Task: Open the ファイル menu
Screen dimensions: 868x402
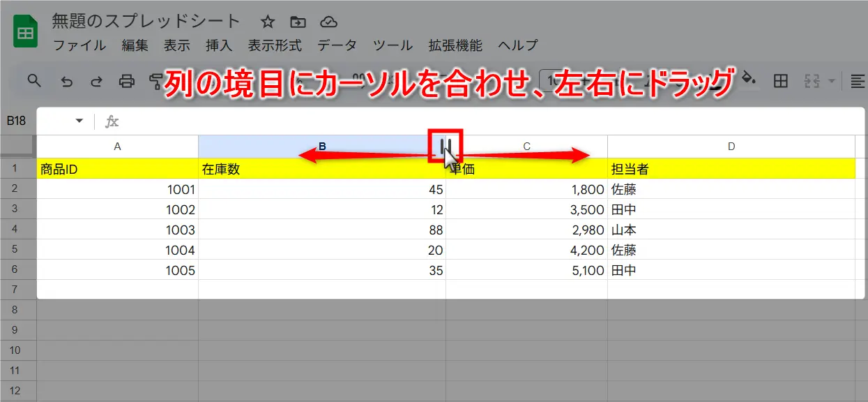Action: click(79, 45)
